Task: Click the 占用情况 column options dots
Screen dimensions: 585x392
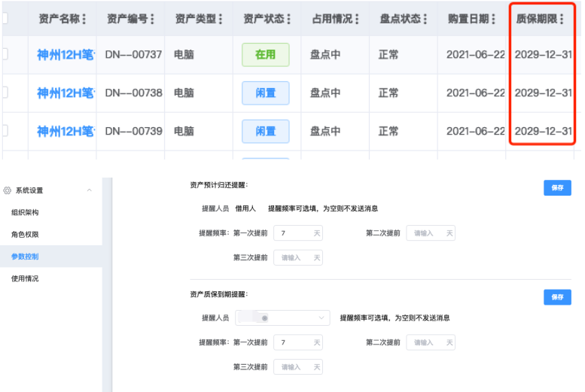Action: (357, 19)
